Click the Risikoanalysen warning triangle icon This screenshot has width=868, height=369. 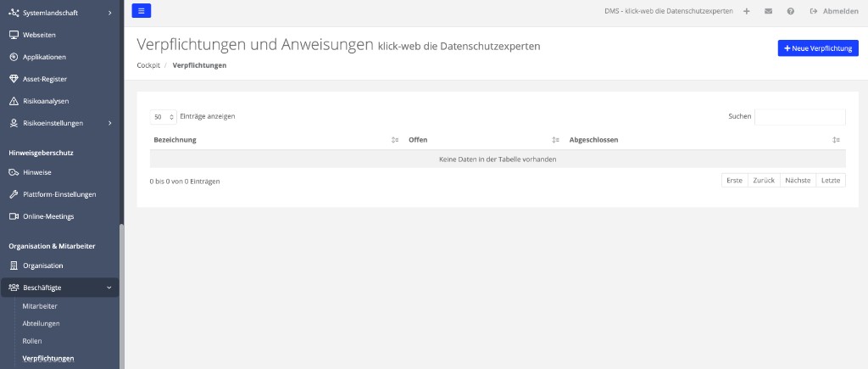(x=14, y=102)
